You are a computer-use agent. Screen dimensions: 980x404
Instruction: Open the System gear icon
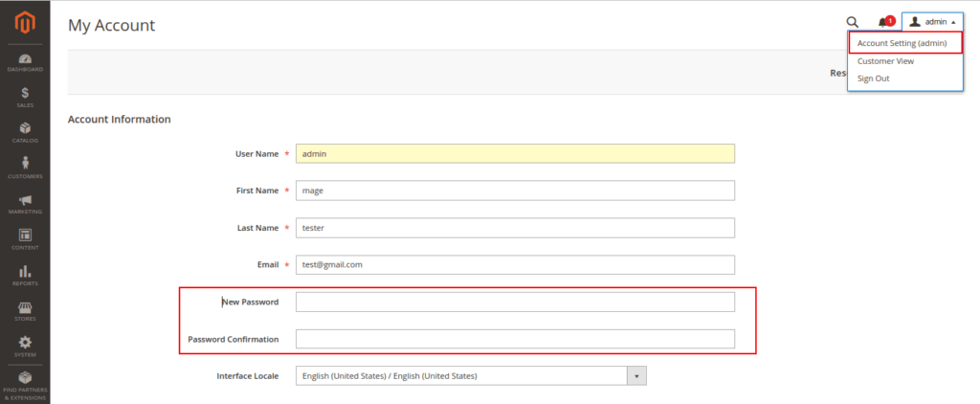coord(25,346)
